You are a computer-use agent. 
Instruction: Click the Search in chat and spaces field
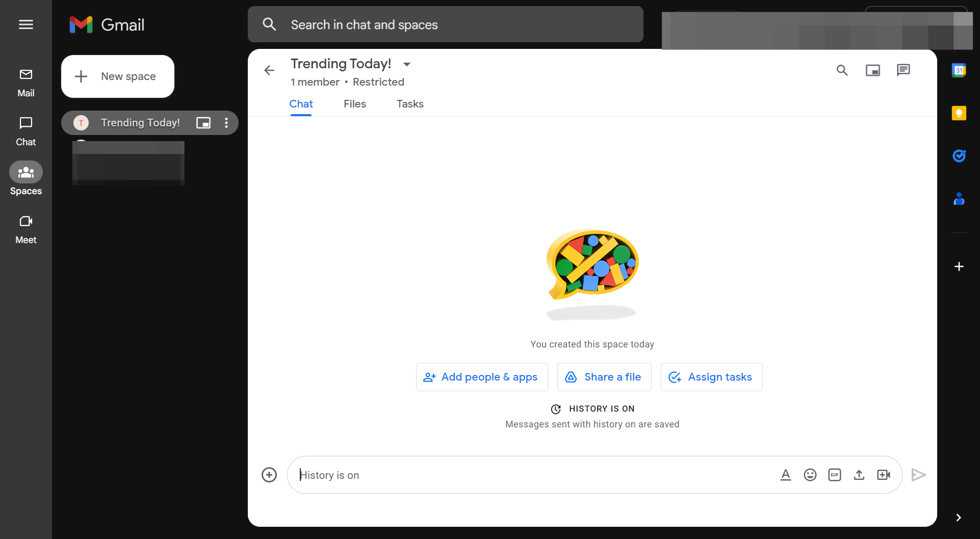point(446,24)
